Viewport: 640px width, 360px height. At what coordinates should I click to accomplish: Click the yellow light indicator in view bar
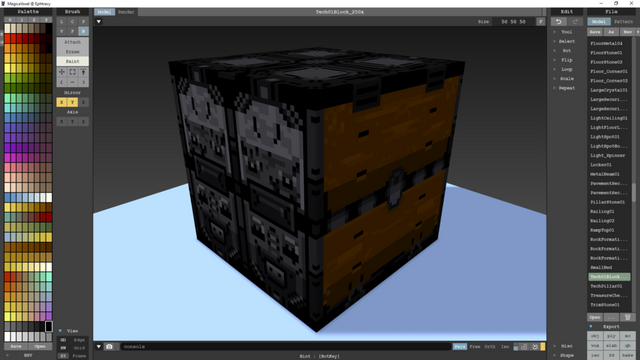[x=543, y=347]
